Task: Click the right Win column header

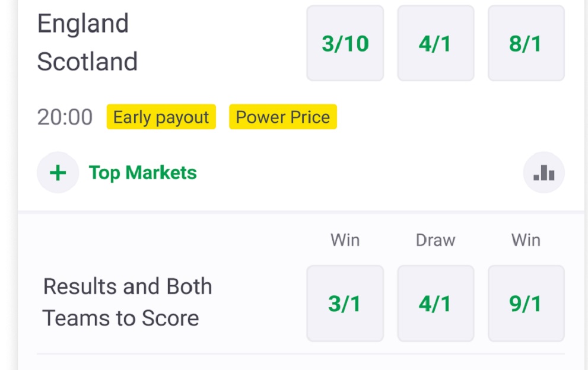Action: click(526, 240)
